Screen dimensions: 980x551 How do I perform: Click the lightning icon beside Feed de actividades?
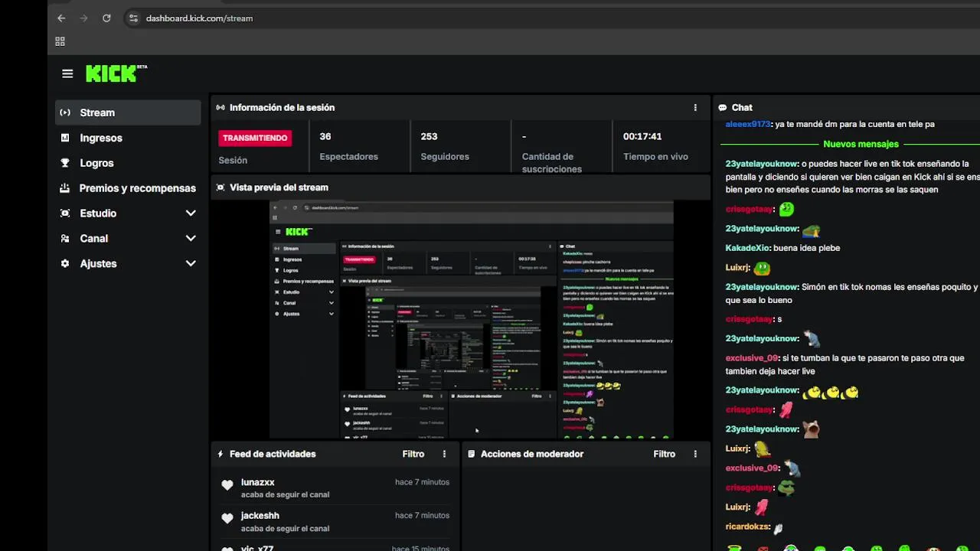[x=220, y=454]
